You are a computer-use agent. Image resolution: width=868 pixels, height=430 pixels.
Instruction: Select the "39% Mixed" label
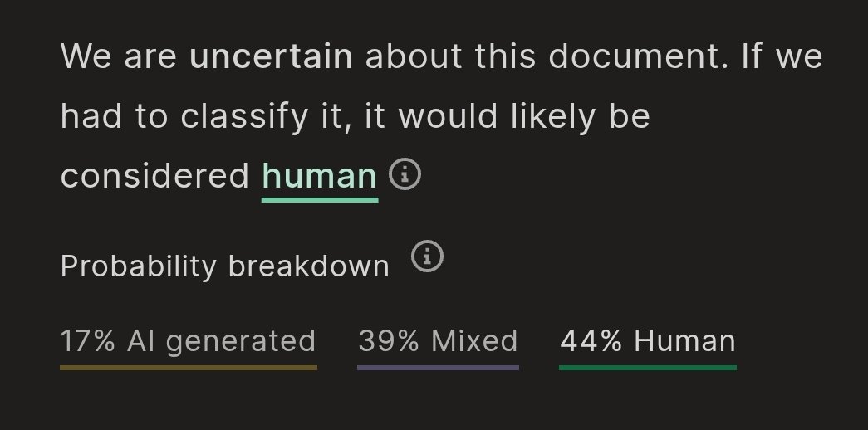pos(438,341)
